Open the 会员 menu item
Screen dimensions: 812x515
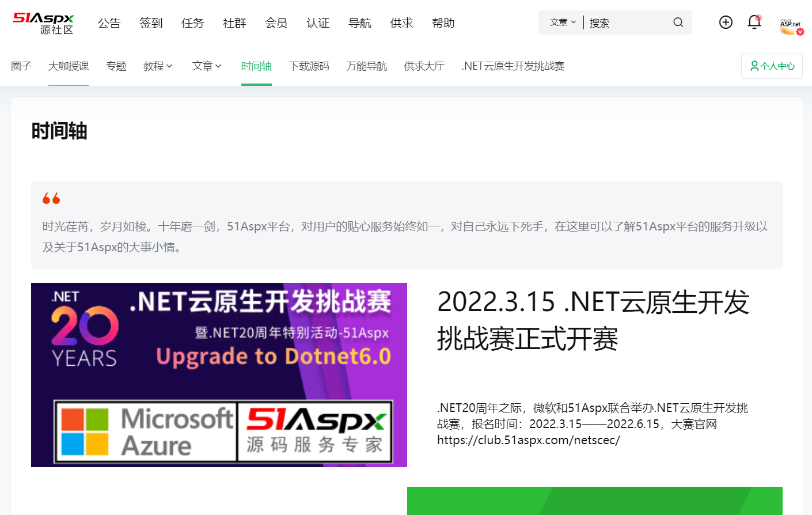point(276,23)
